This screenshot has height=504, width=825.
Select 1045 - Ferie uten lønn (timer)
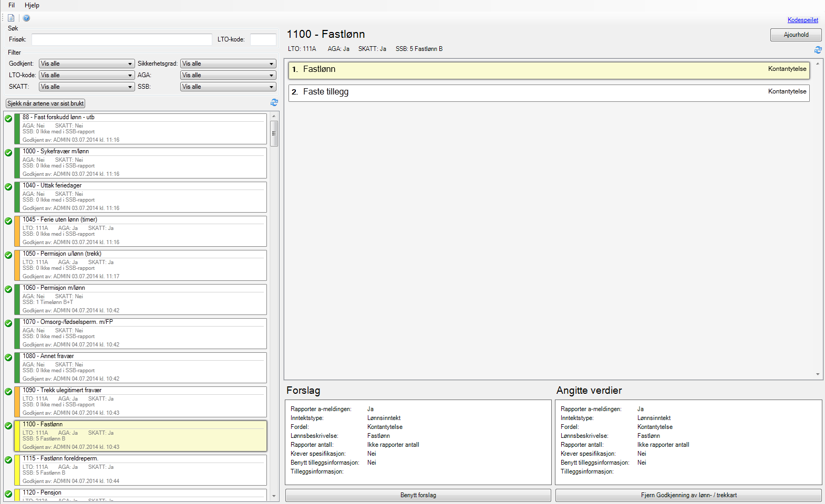point(140,231)
